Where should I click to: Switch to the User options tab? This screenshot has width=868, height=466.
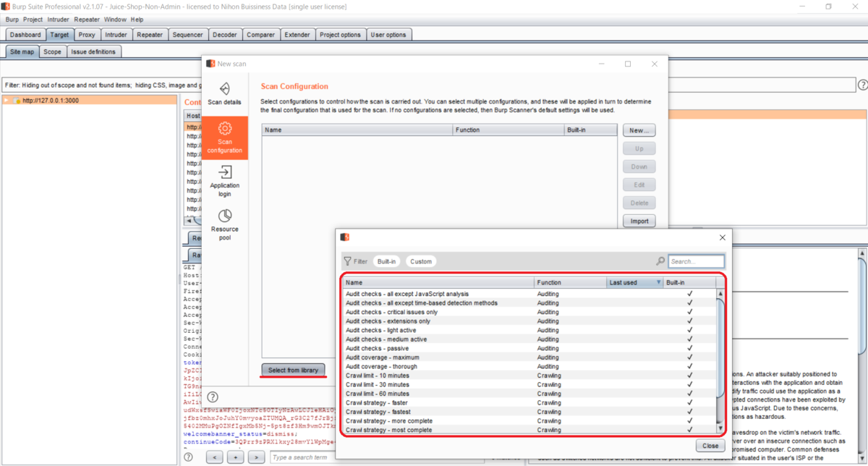coord(388,35)
